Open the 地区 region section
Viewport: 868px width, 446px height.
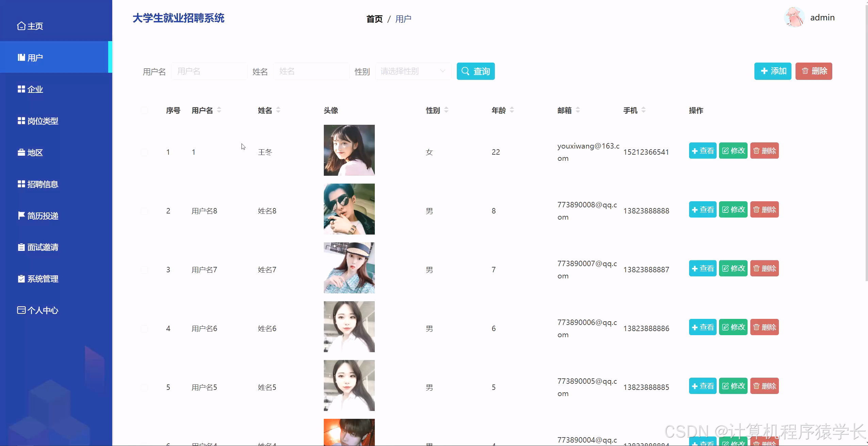click(35, 152)
